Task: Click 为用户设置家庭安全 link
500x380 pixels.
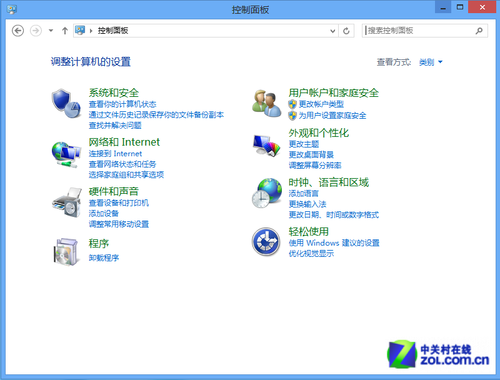Action: tap(332, 115)
